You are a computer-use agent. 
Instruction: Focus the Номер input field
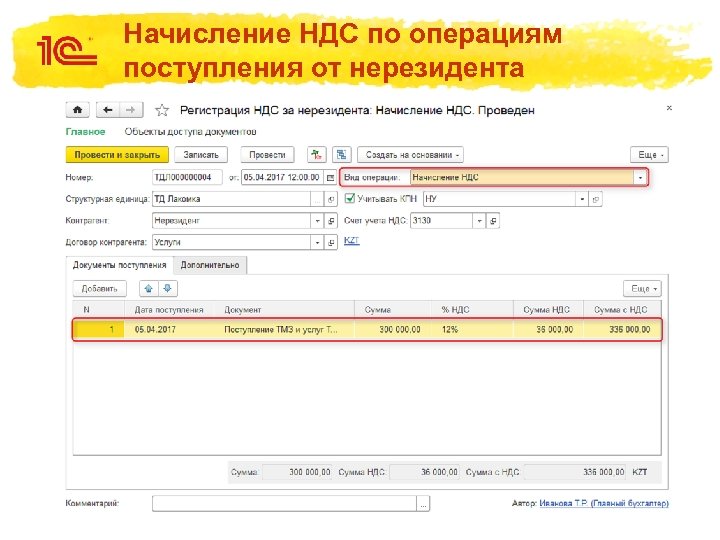pyautogui.click(x=187, y=177)
